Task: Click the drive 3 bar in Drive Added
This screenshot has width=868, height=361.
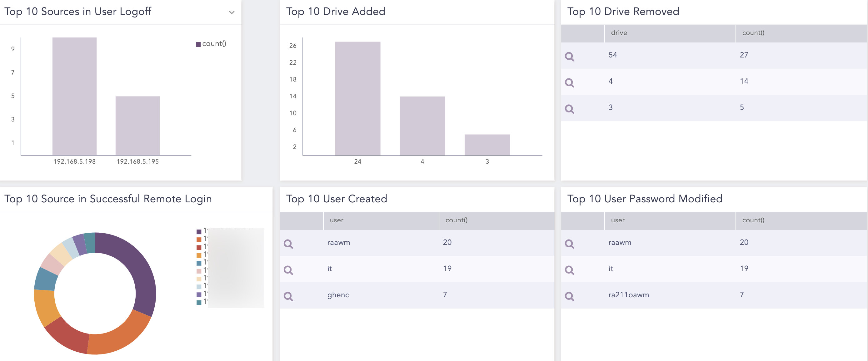Action: [487, 145]
